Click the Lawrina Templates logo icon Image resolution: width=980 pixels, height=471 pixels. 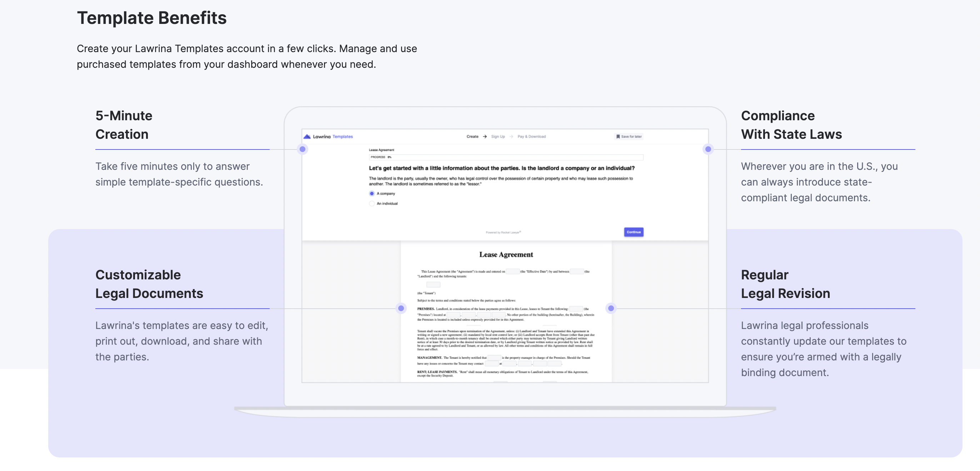(x=307, y=136)
